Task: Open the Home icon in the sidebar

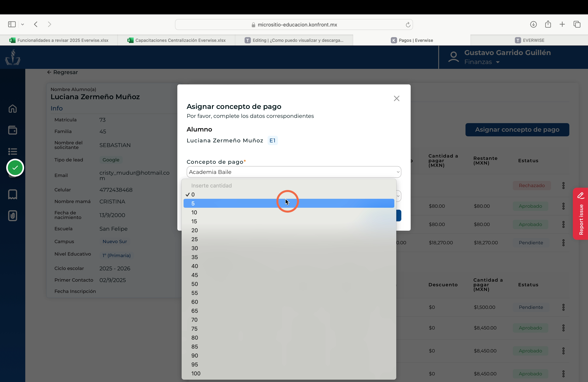Action: point(13,109)
